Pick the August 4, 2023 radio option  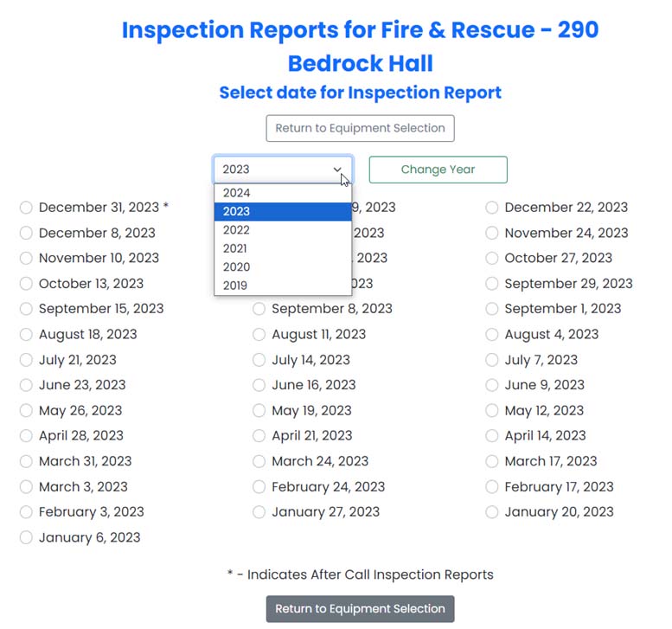(x=492, y=335)
